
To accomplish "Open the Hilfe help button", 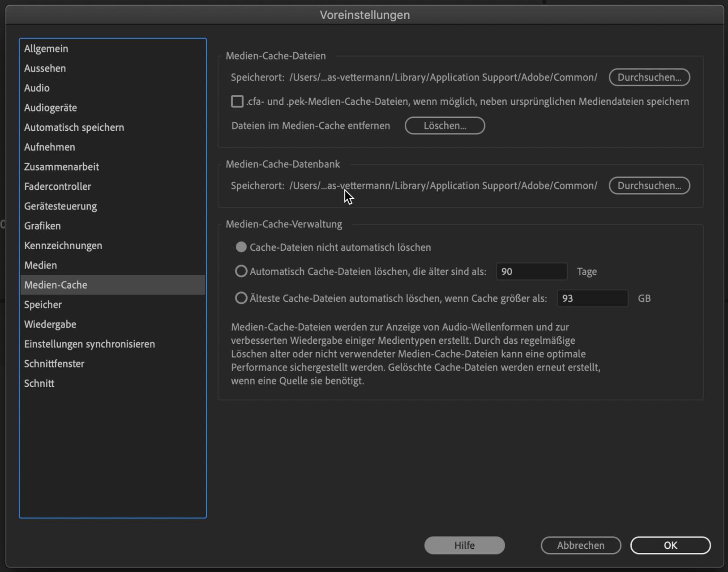I will [464, 545].
